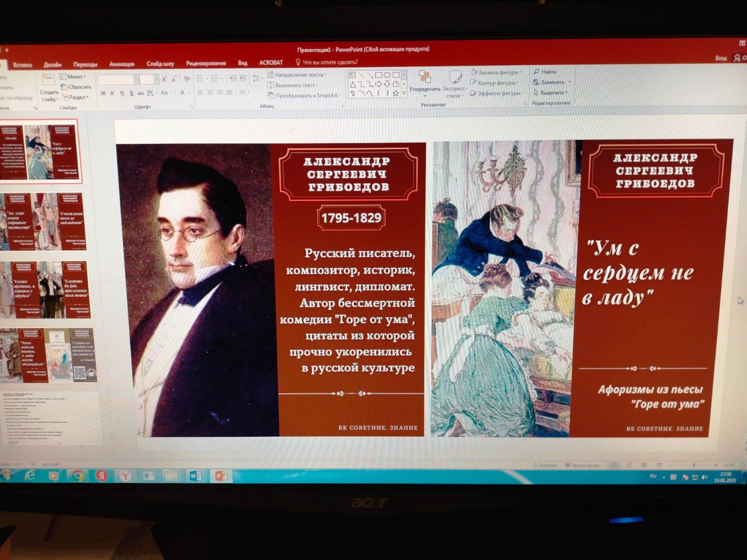Image resolution: width=747 pixels, height=560 pixels.
Task: Switch to Анимация (Animations) tab
Action: (122, 64)
